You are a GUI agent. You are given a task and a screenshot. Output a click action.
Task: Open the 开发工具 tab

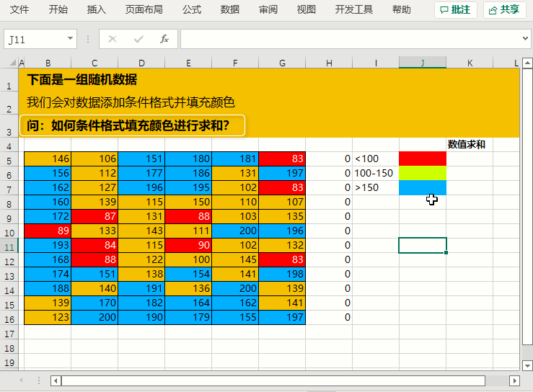[x=354, y=9]
